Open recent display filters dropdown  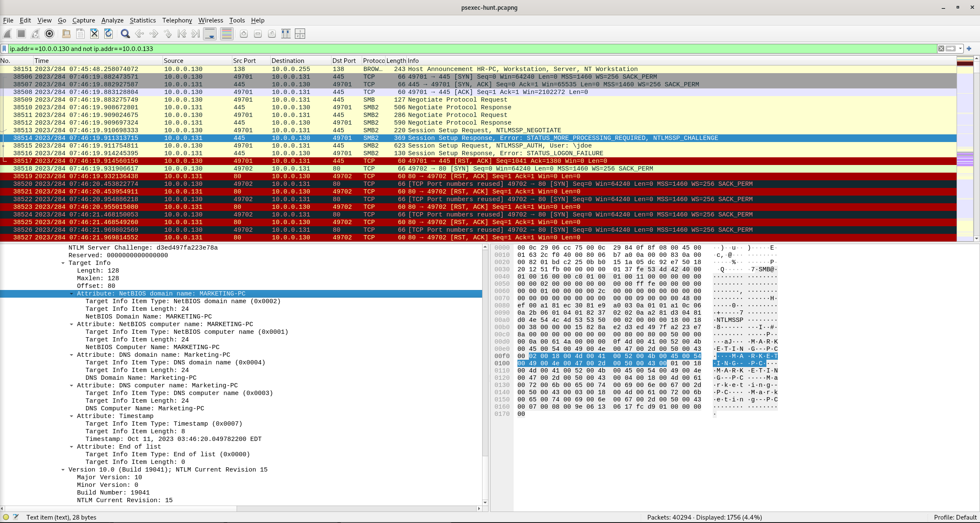point(960,49)
